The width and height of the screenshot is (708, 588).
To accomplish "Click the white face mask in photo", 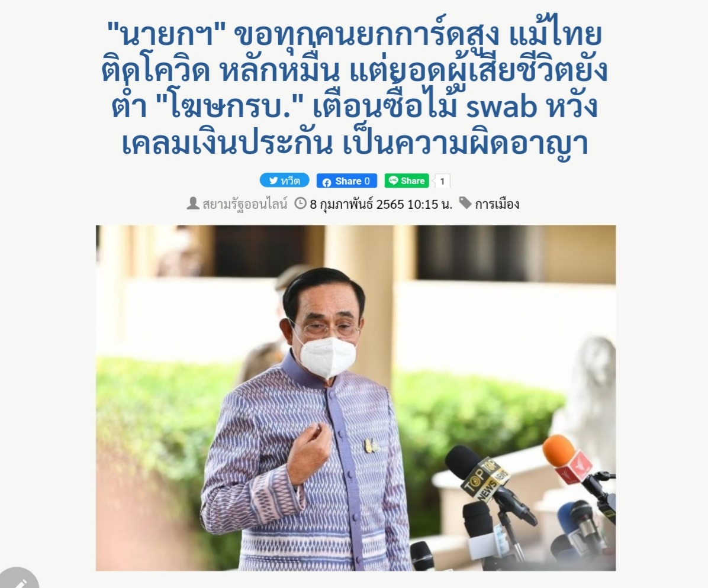I will click(329, 357).
